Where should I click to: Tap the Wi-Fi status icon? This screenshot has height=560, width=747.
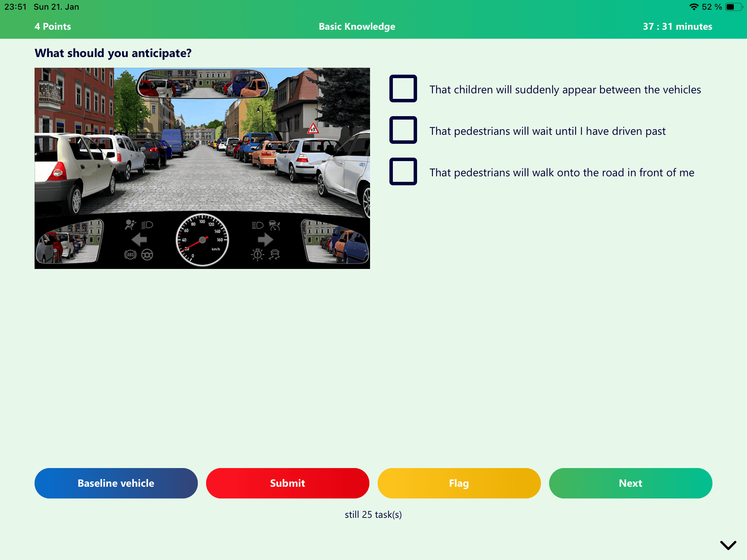693,7
